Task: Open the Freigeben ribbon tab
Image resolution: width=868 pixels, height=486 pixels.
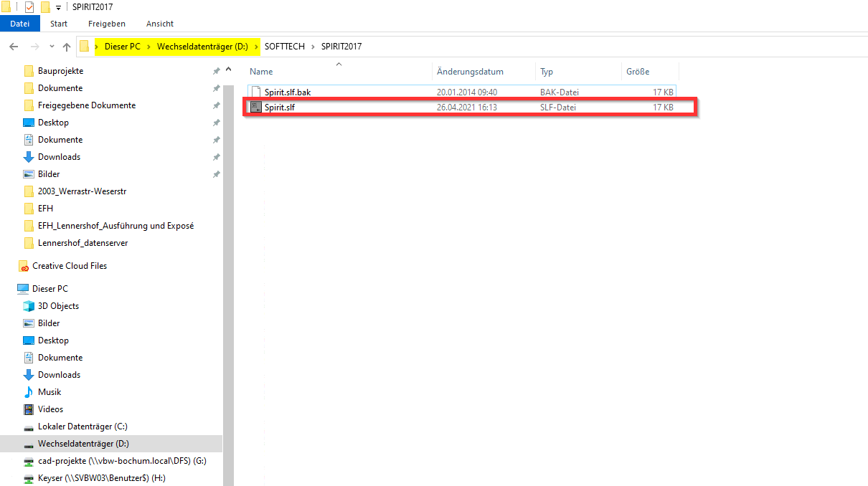Action: click(106, 24)
